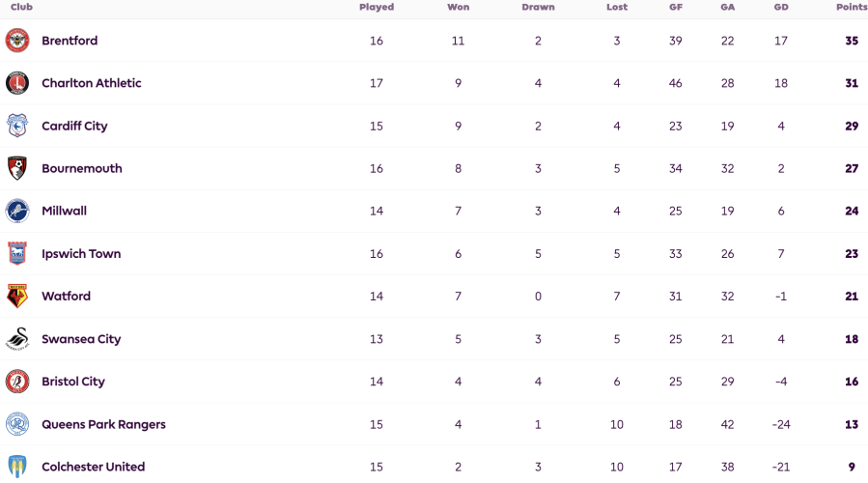This screenshot has height=483, width=868.
Task: Click the Brentford club crest
Action: point(17,41)
